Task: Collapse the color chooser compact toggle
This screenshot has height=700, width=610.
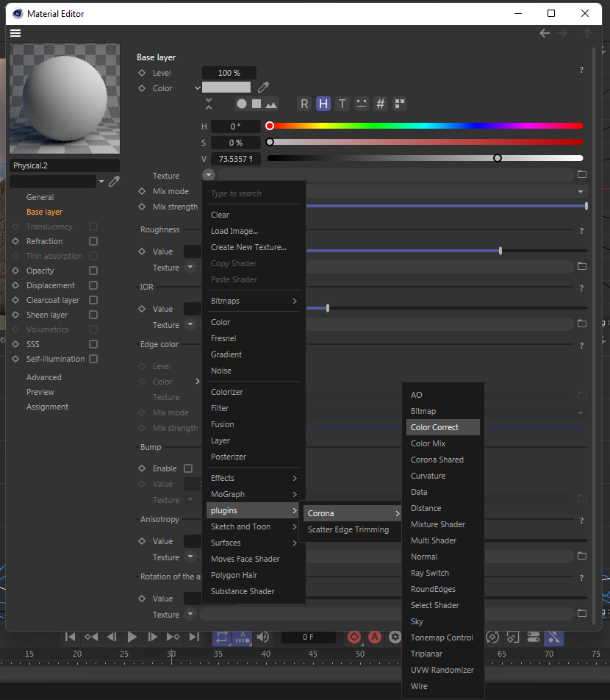Action: click(209, 104)
